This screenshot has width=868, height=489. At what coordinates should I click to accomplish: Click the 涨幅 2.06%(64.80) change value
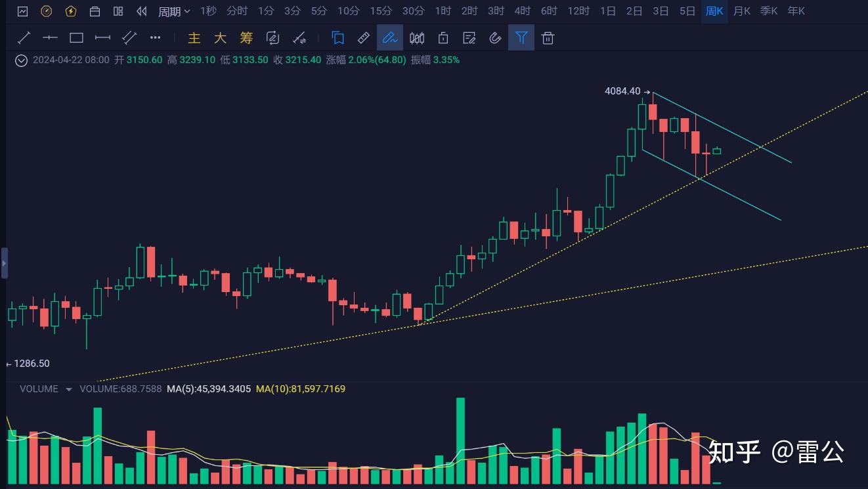point(366,60)
